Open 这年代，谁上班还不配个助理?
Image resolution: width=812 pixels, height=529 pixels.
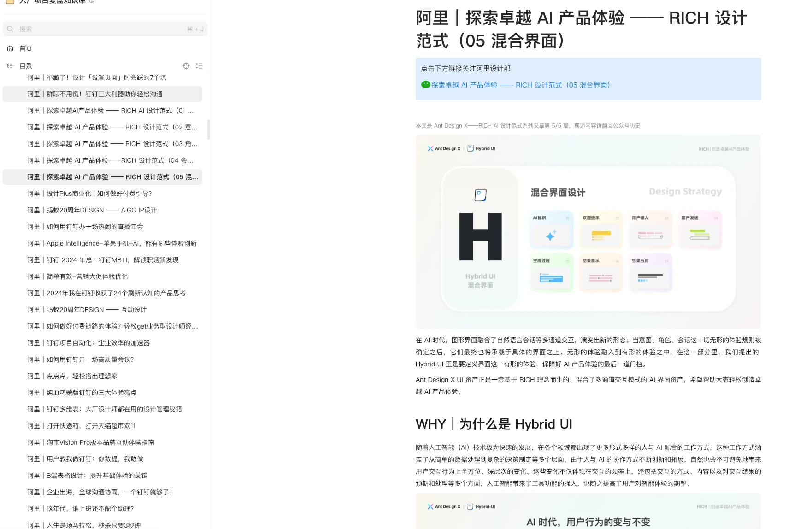[102, 509]
